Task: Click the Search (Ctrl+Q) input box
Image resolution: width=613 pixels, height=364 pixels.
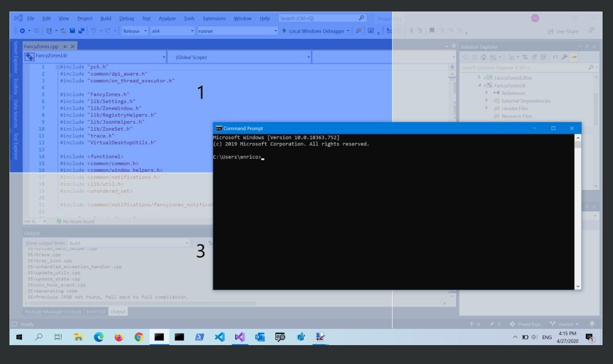Action: 318,18
